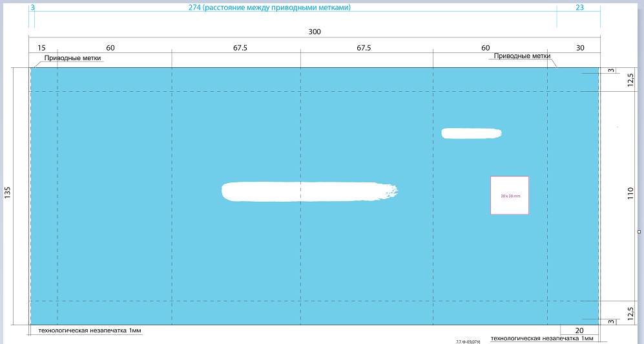Click the right 'Приводные метки' label

coord(522,56)
